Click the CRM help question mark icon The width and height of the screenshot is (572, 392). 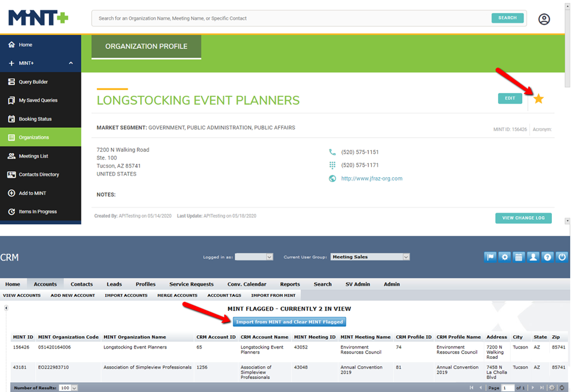547,257
